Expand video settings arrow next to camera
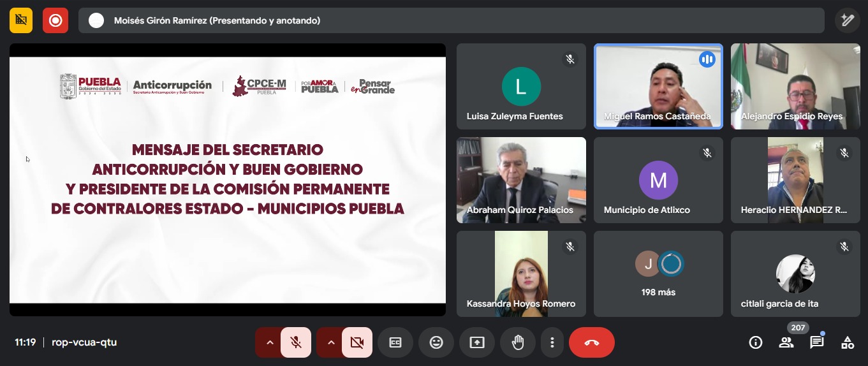868x366 pixels. (330, 342)
